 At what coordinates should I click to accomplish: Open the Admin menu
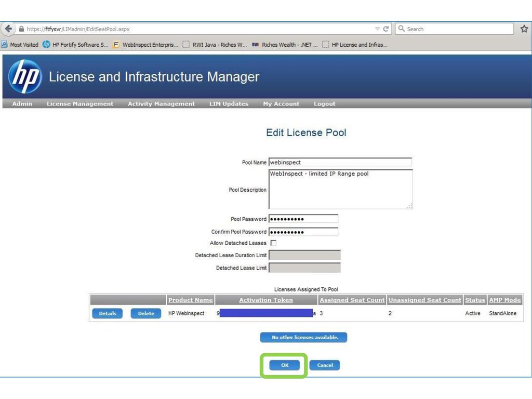click(x=22, y=104)
